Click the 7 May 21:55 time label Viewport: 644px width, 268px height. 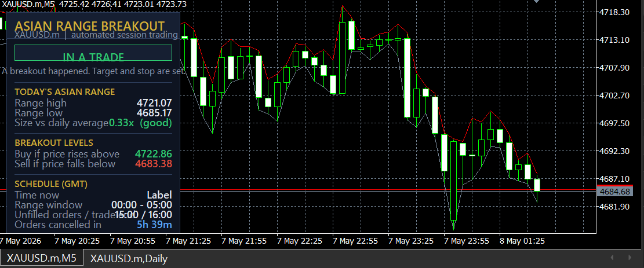(243, 241)
